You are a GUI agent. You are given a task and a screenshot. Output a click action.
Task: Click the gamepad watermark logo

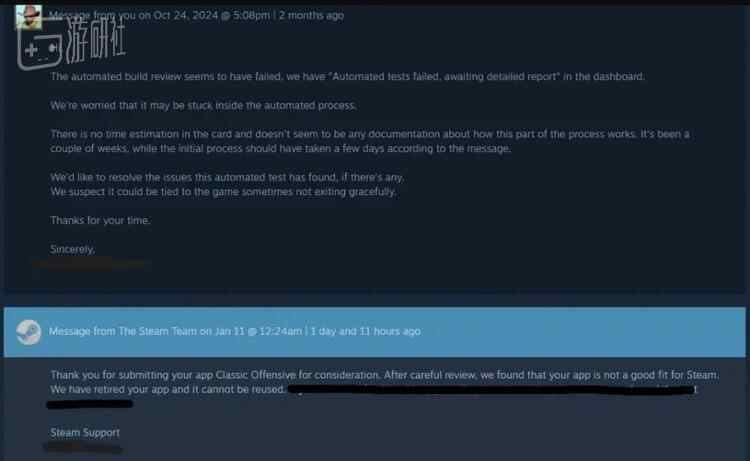(40, 50)
